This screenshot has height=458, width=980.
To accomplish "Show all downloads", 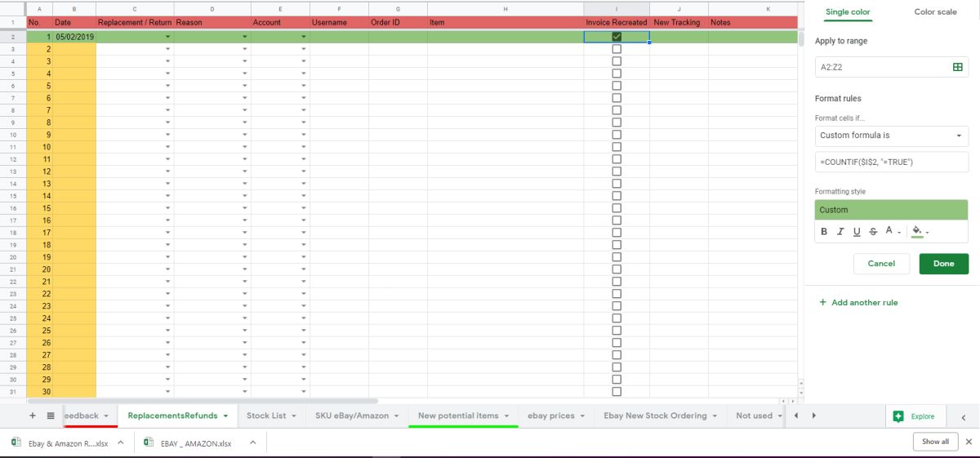I will (x=935, y=442).
